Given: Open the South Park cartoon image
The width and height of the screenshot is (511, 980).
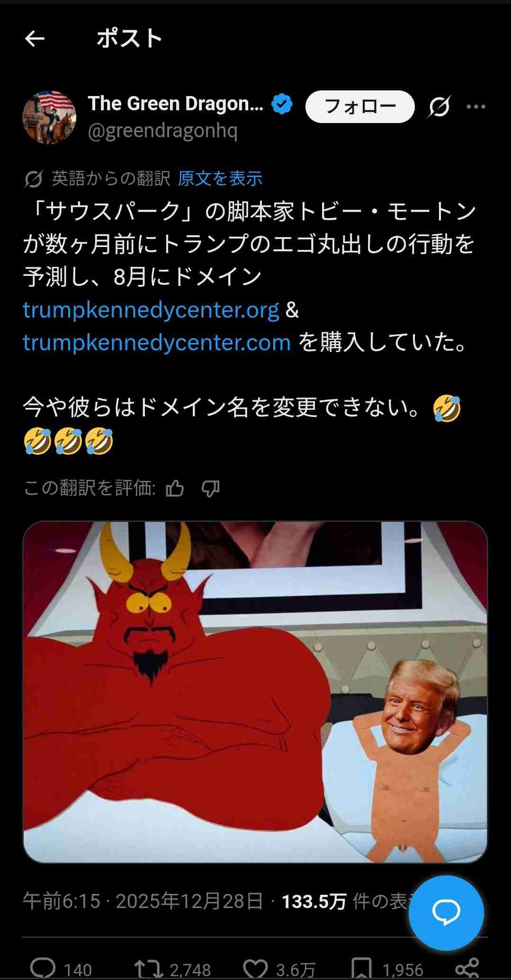Looking at the screenshot, I should 255,692.
